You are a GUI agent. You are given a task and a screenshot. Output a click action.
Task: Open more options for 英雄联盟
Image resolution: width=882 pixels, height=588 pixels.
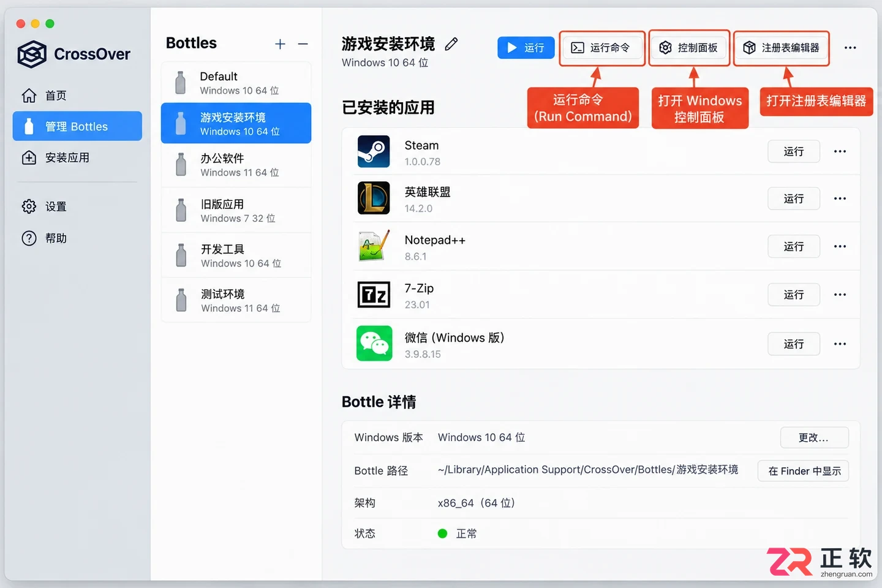[840, 198]
